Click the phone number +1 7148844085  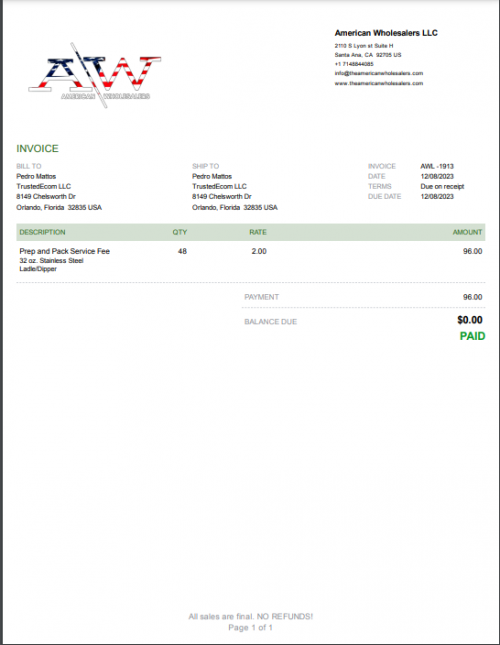354,64
